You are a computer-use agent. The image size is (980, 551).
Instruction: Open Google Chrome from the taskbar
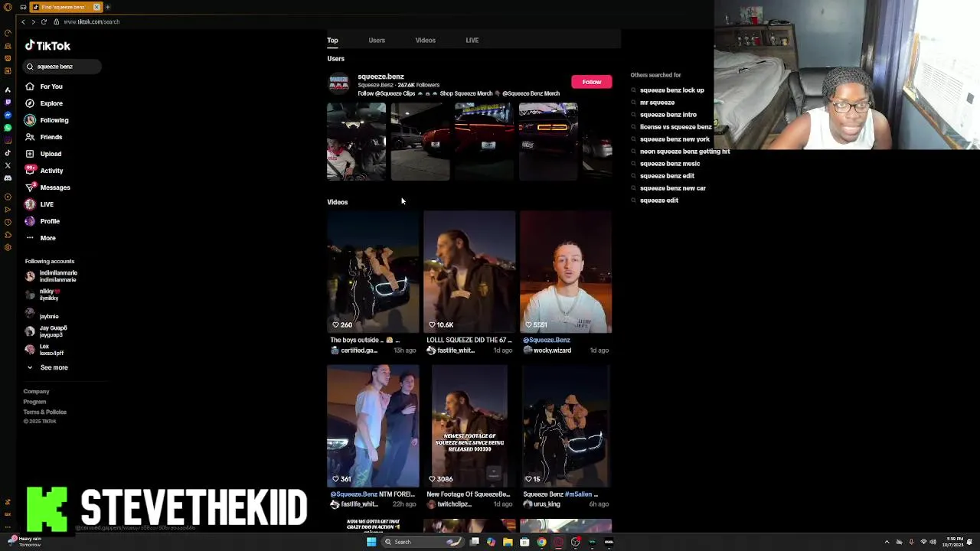[541, 542]
